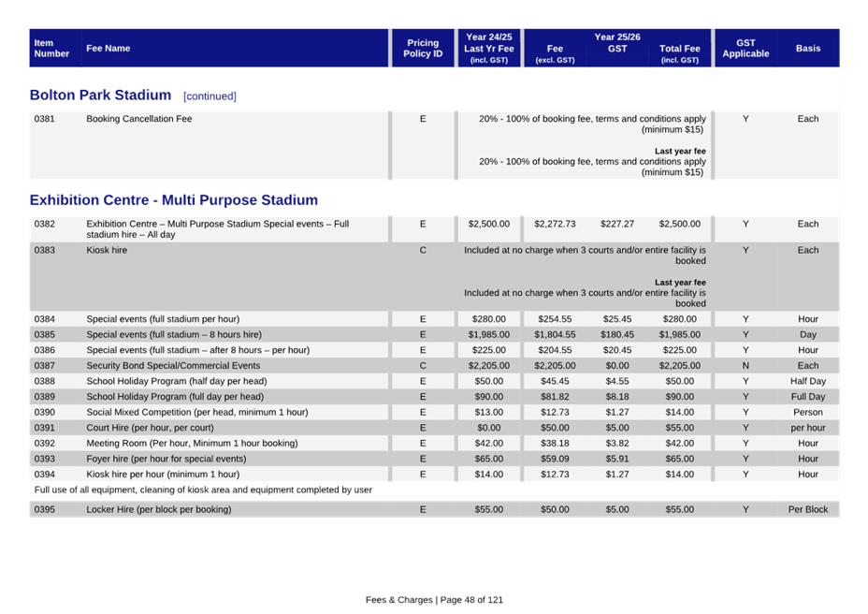Select 'Kiosk hire per hour (minimum 1 hour)'

coord(163,475)
